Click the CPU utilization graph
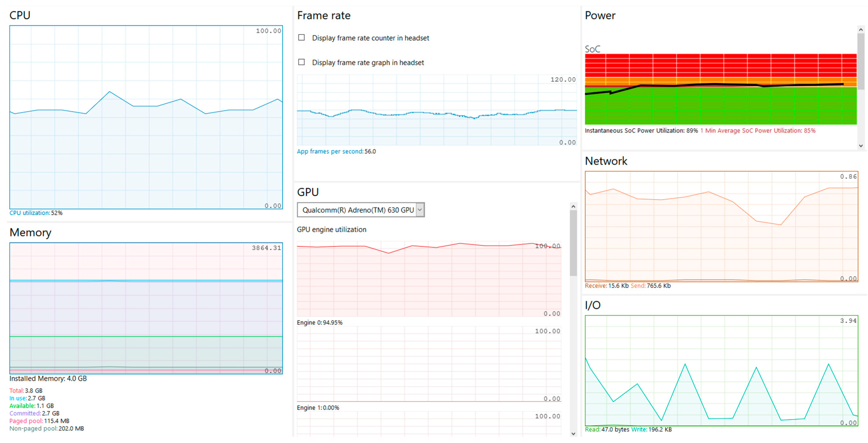 coord(146,117)
